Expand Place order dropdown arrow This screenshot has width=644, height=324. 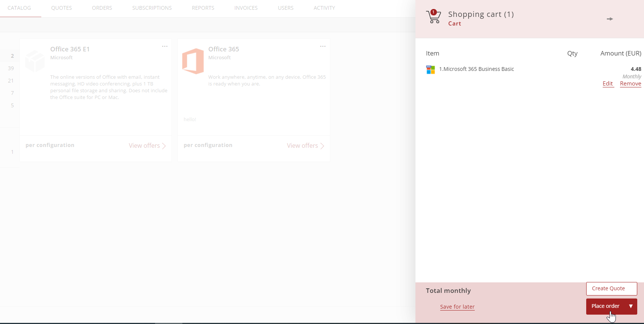pos(631,306)
